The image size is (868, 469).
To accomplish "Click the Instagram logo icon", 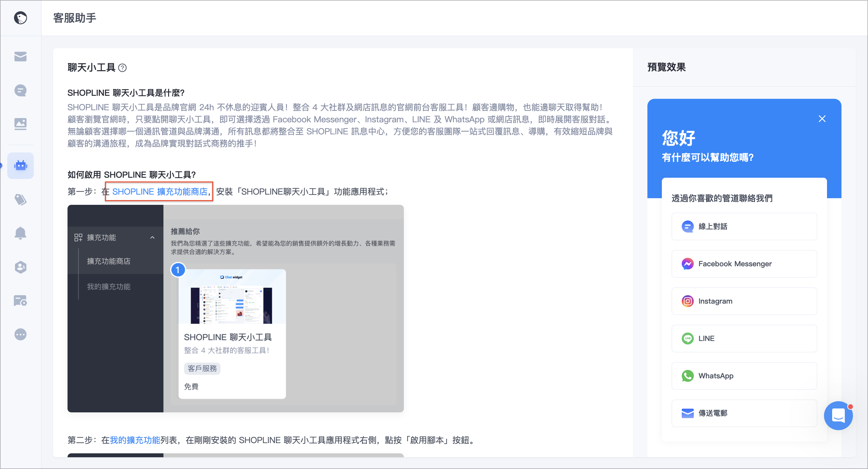I will point(687,301).
